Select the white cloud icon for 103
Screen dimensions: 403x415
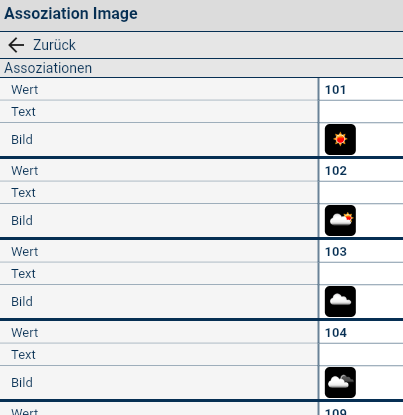[x=340, y=301]
